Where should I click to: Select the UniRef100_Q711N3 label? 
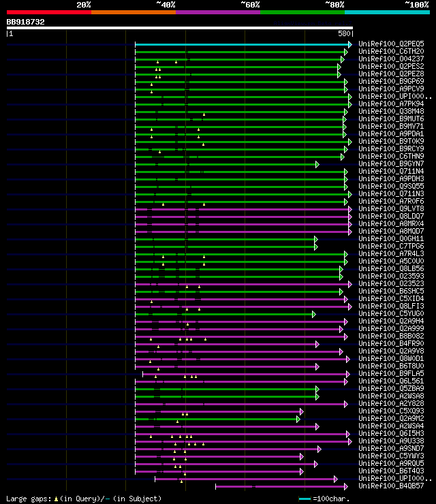(x=391, y=194)
